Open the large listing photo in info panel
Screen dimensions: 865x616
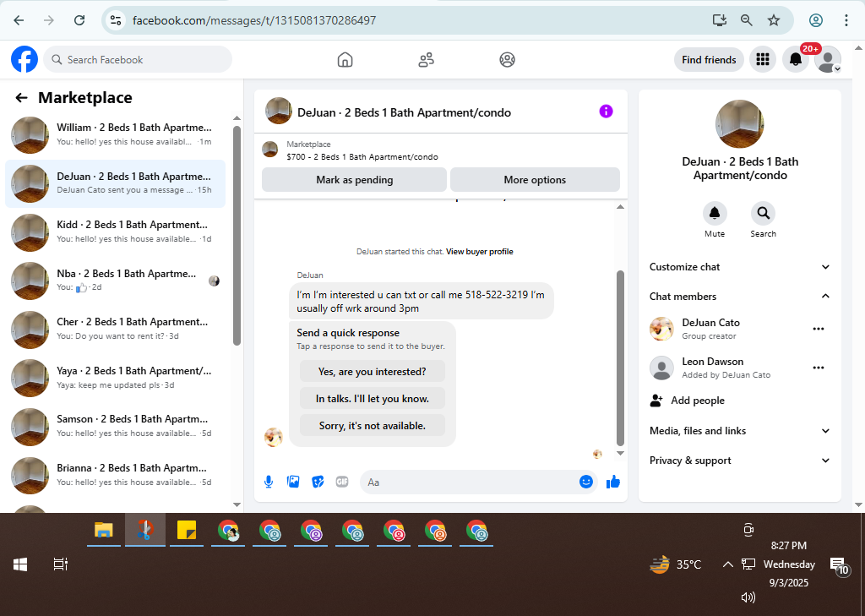pos(739,124)
